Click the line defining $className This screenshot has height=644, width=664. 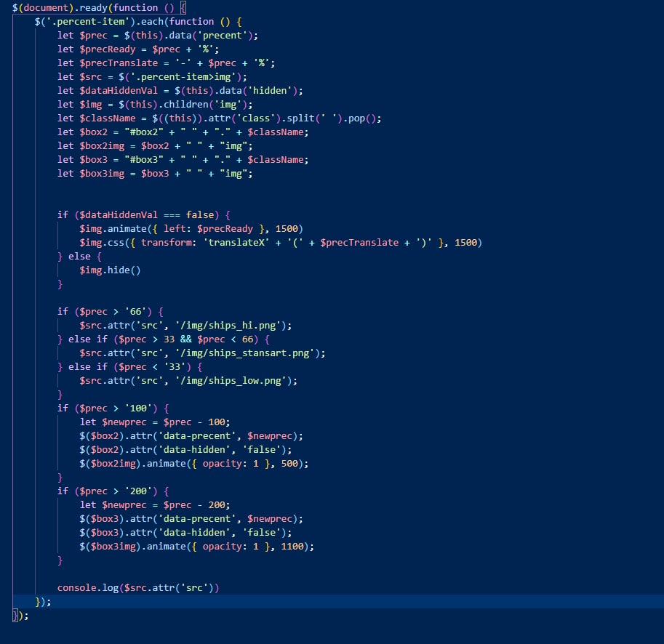[220, 118]
